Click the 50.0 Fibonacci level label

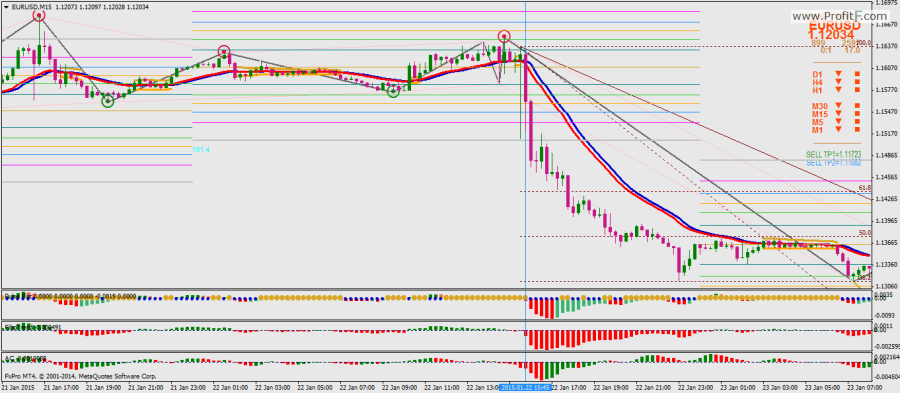point(865,233)
